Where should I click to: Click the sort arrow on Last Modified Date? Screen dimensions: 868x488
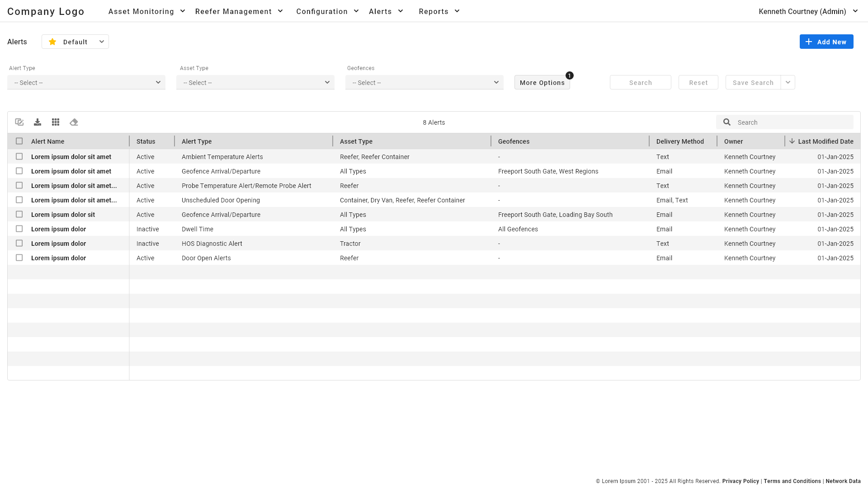coord(792,141)
